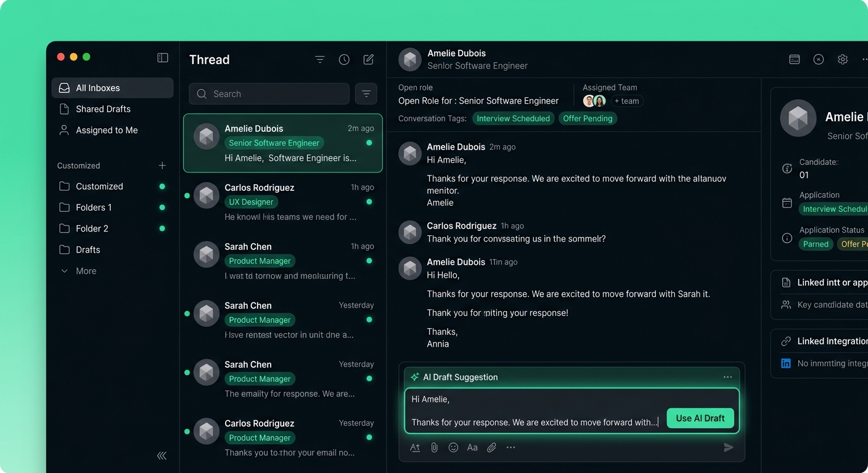
Task: Click the emoji icon in reply toolbar
Action: [453, 448]
